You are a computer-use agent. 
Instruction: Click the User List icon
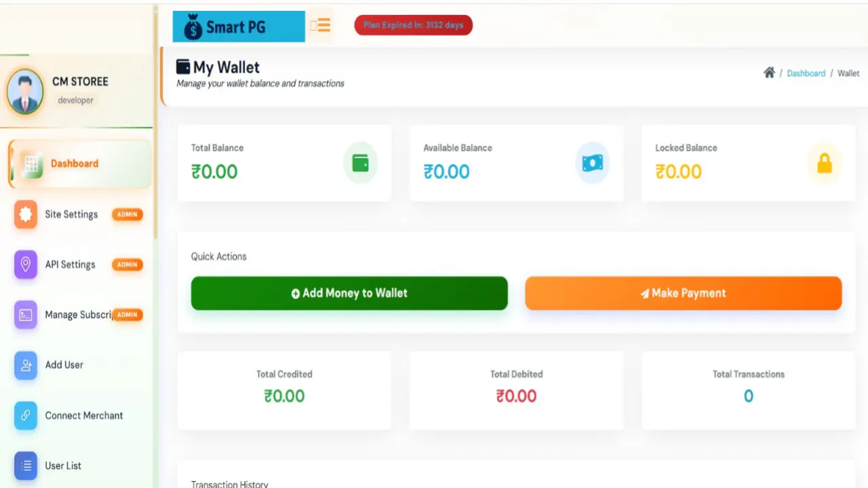pos(26,466)
